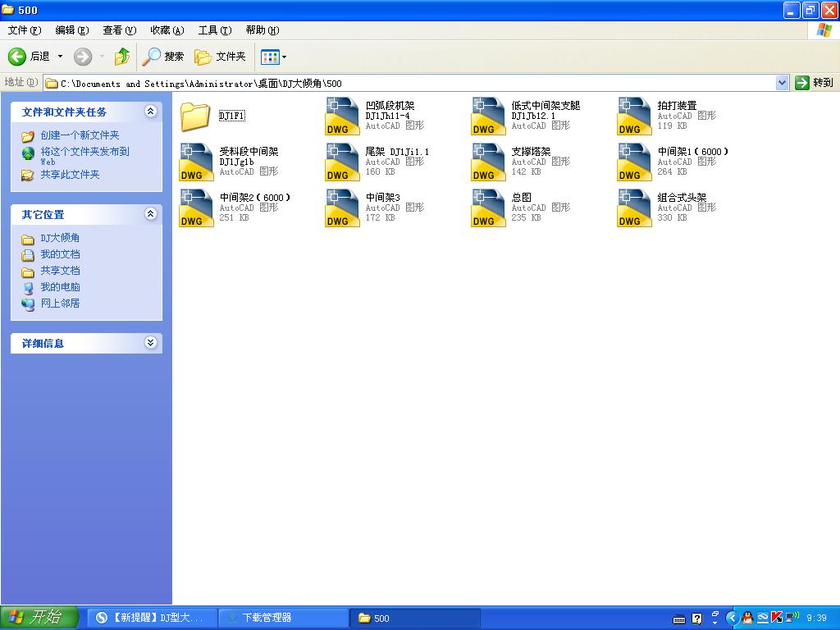Select the 中间架3 DWG file icon
The height and width of the screenshot is (630, 840).
(x=342, y=208)
